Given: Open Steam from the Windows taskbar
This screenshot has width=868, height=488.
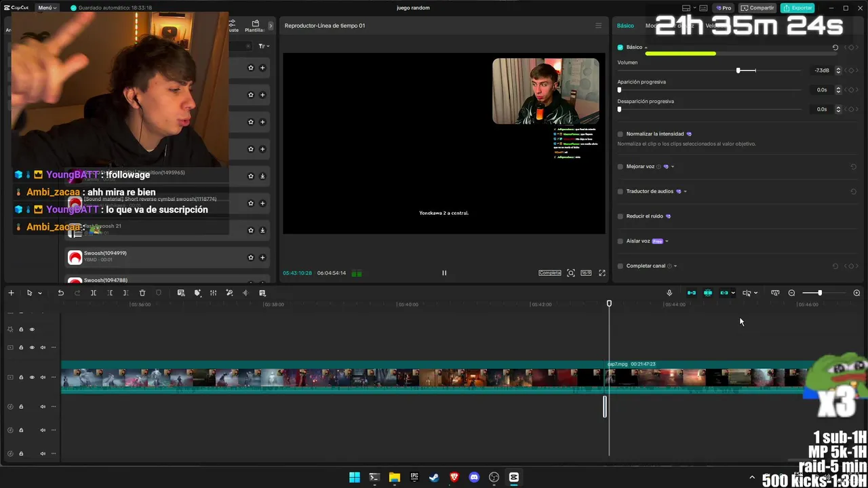Looking at the screenshot, I should coord(434,477).
